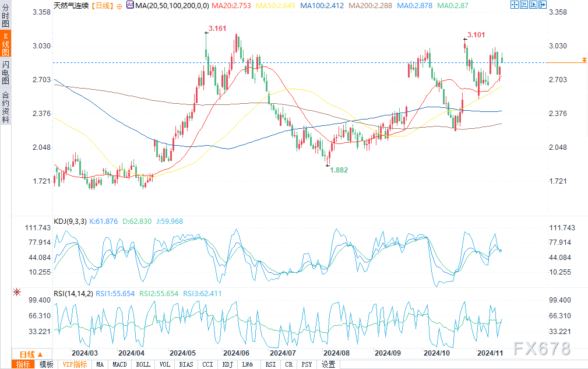Click the circled plus icon after 日线

[x=119, y=5]
